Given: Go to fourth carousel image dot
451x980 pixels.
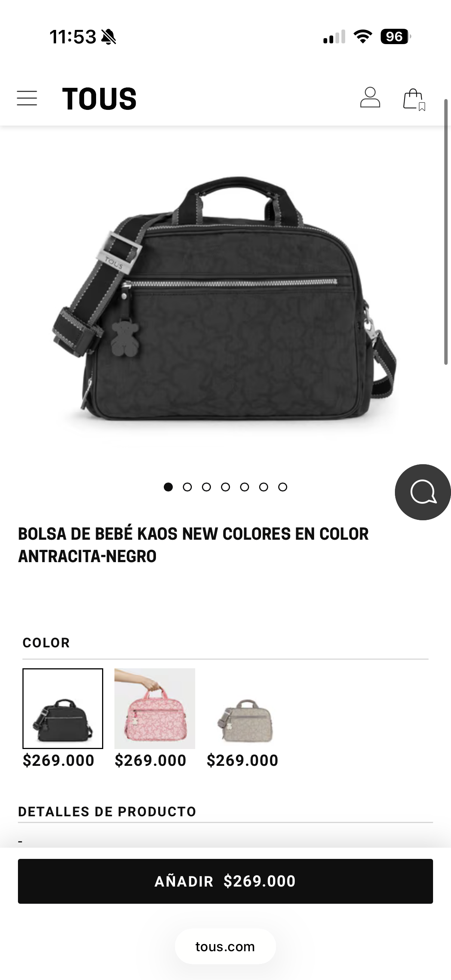Looking at the screenshot, I should (225, 487).
